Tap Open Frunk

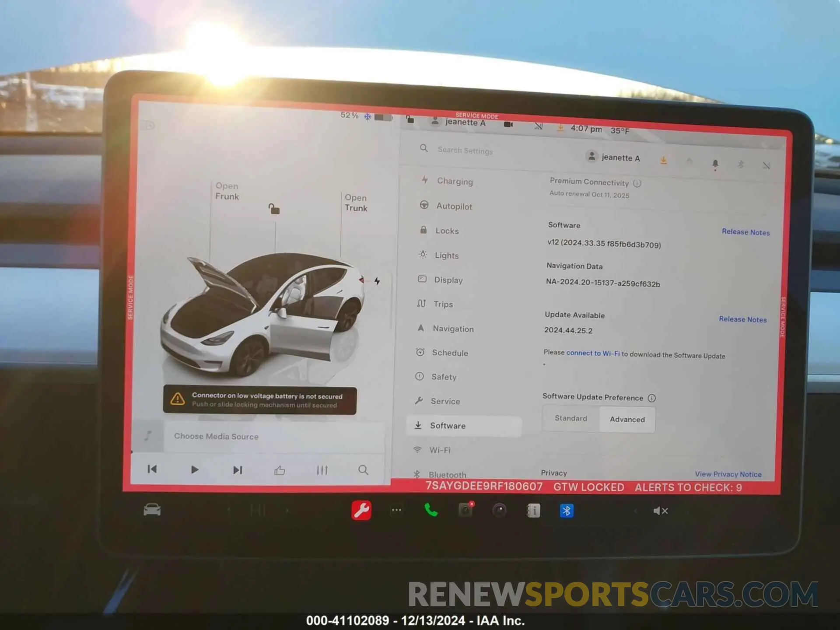tap(227, 191)
